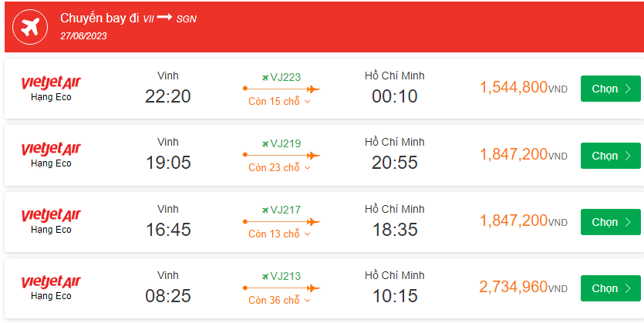Screen dimensions: 644x323
Task: Expand the "Còn 23 chỗ" seat details
Action: 279,167
